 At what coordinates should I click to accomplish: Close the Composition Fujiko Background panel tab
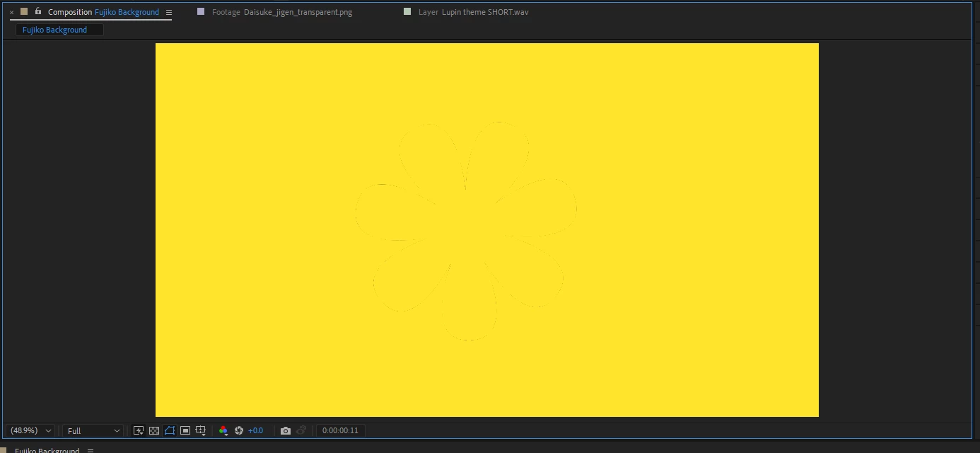click(11, 12)
